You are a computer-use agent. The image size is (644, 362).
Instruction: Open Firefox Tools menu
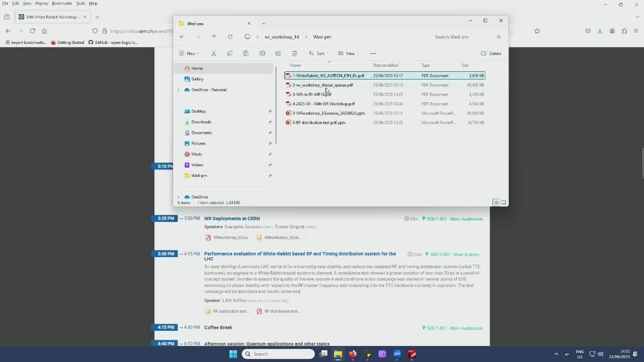point(80,3)
